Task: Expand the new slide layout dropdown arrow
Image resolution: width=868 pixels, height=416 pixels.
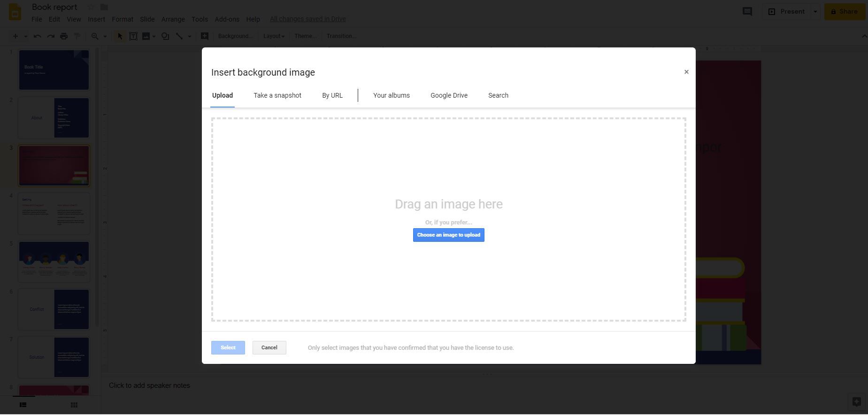Action: click(x=26, y=36)
